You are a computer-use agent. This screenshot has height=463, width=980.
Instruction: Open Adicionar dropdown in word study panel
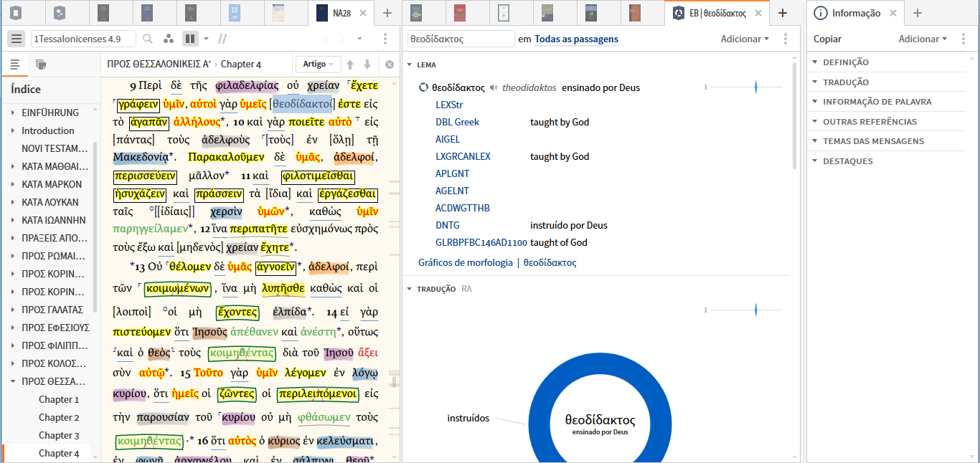745,39
